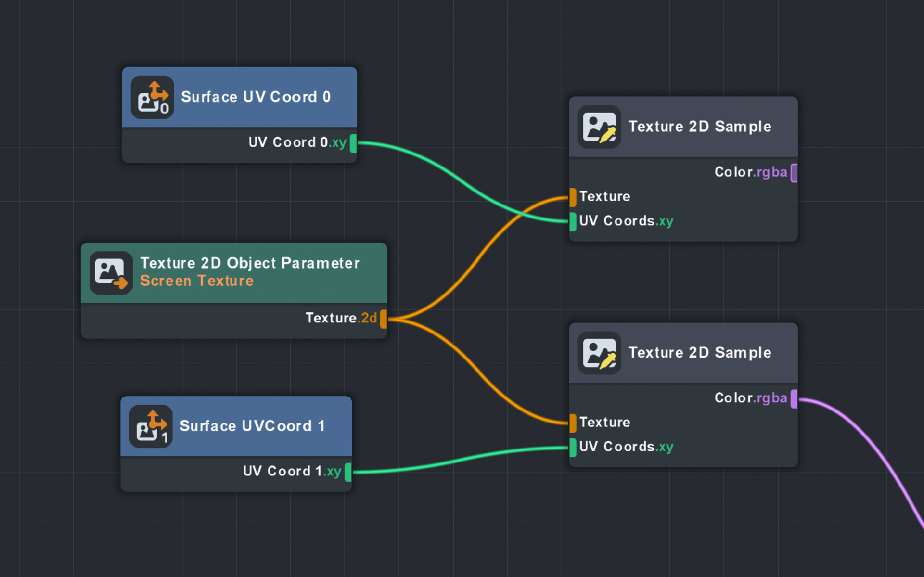Select the lower Texture 2D Sample title
924x577 pixels.
pos(700,353)
